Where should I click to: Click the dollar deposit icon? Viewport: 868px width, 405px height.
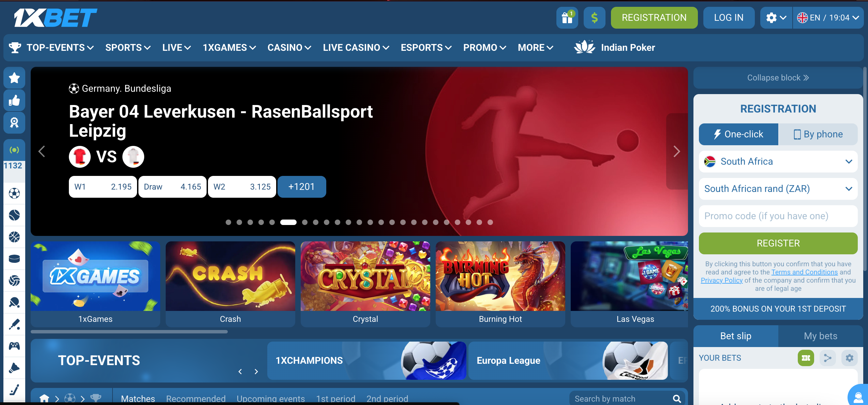point(594,18)
